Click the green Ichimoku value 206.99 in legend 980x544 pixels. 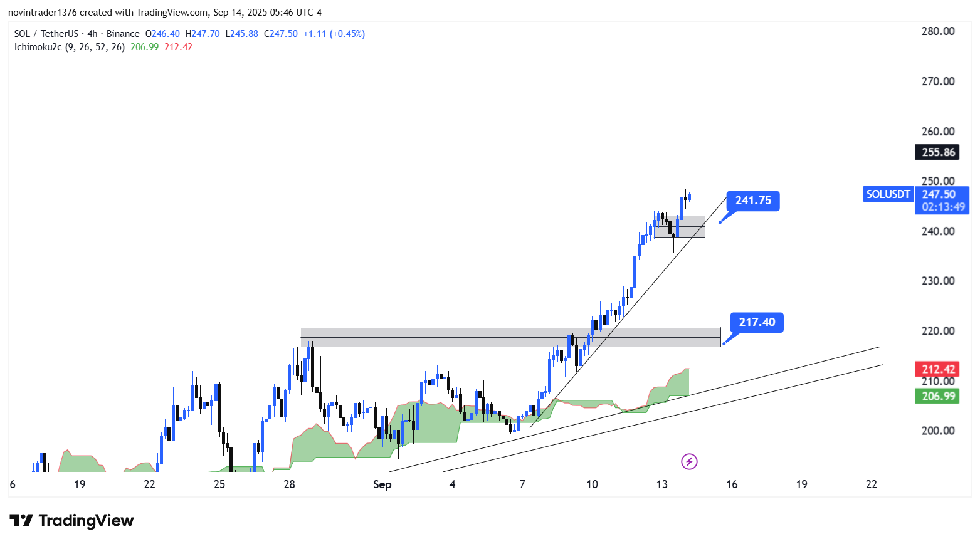pyautogui.click(x=144, y=47)
